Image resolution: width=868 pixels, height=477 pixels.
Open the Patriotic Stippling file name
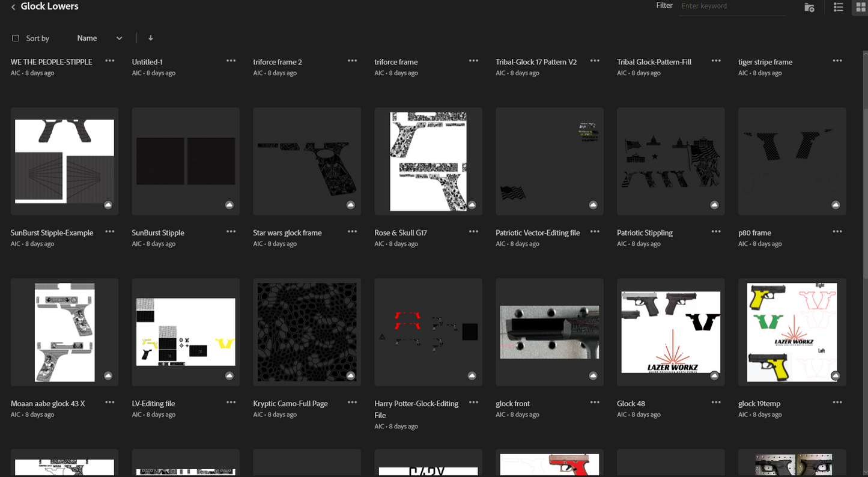(x=645, y=232)
